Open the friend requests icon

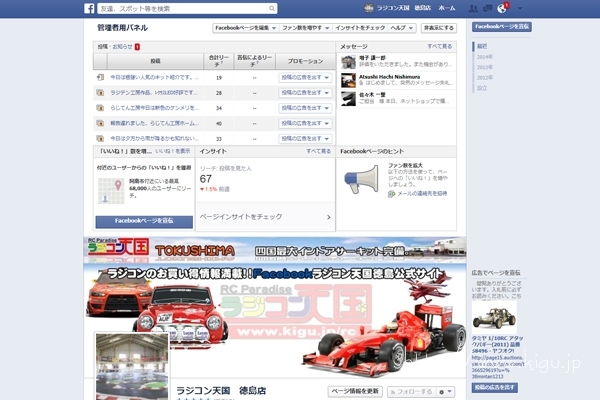475,8
